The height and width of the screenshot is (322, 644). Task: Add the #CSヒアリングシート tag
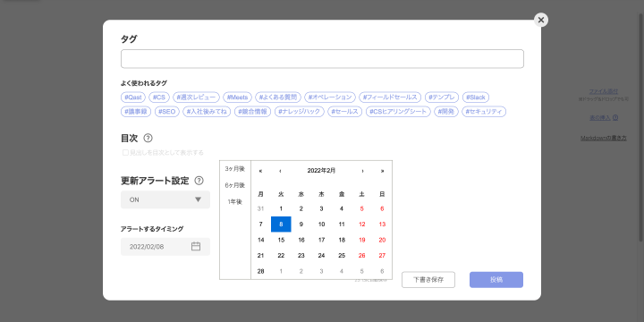[x=398, y=111]
